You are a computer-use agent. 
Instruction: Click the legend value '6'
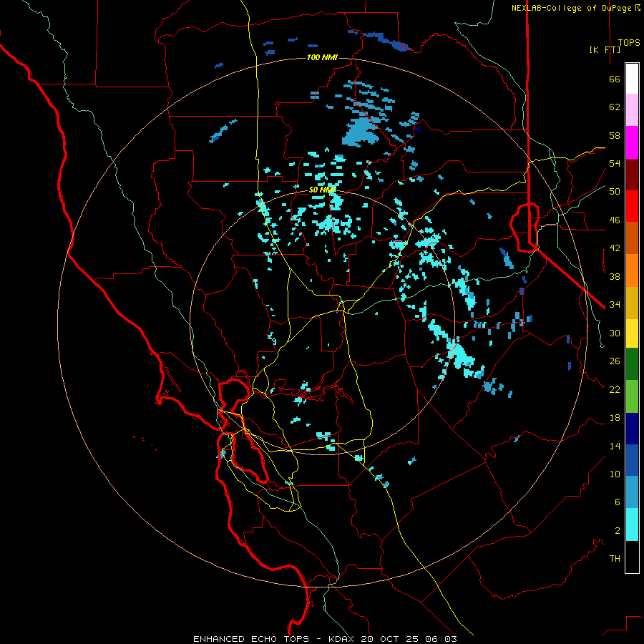[618, 502]
